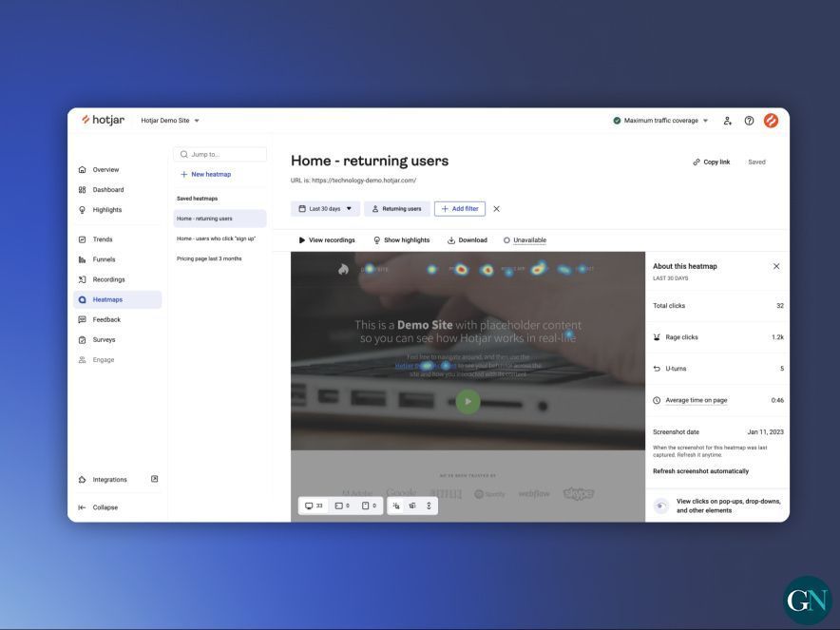Switch to the tablet device view
Screen dimensions: 840x630
pos(342,506)
